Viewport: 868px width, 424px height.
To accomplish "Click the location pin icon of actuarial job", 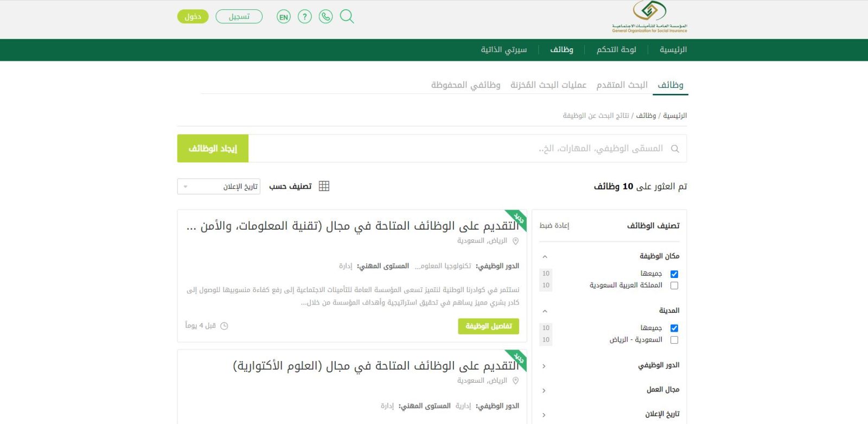I will click(515, 381).
